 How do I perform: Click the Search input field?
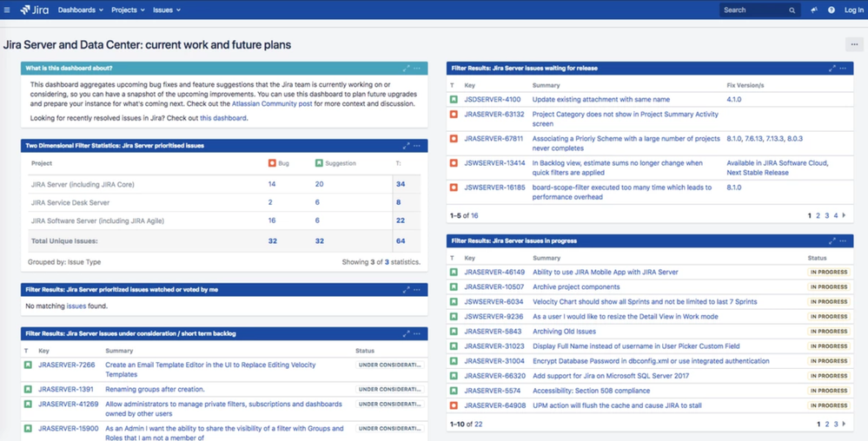point(759,10)
